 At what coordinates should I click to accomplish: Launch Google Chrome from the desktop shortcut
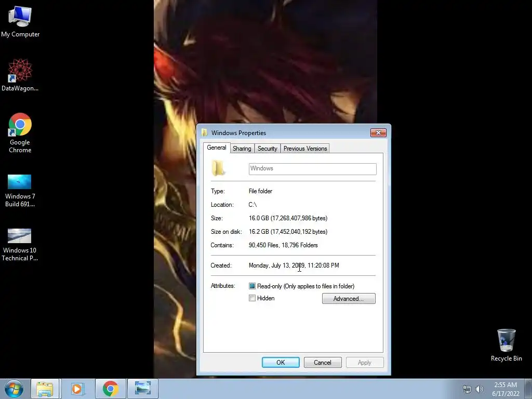[x=20, y=133]
